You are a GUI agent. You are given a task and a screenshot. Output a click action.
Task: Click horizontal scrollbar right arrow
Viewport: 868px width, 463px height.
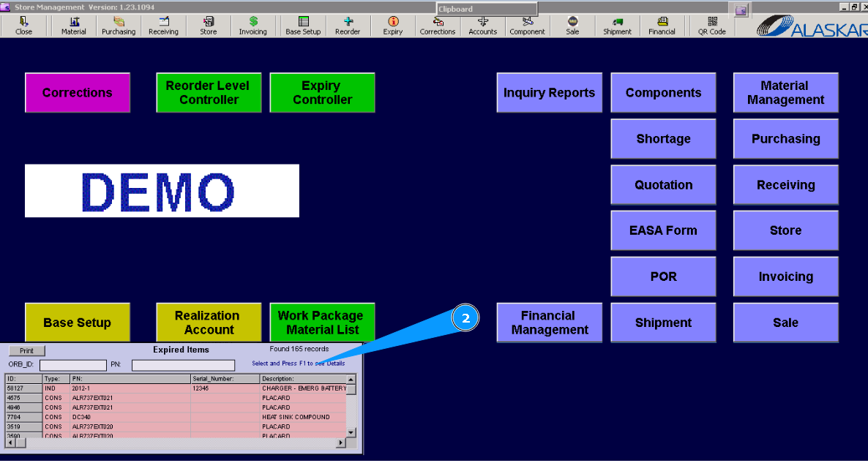click(x=341, y=443)
